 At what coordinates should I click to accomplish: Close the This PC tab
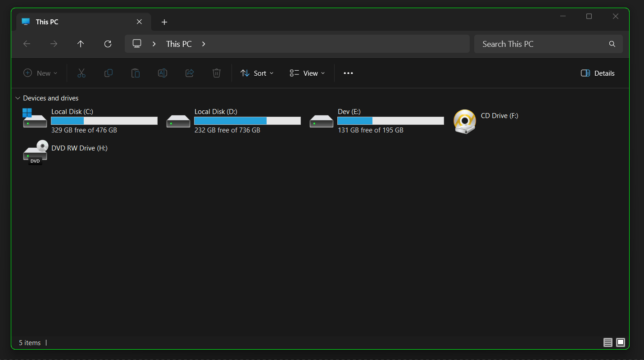coord(139,22)
